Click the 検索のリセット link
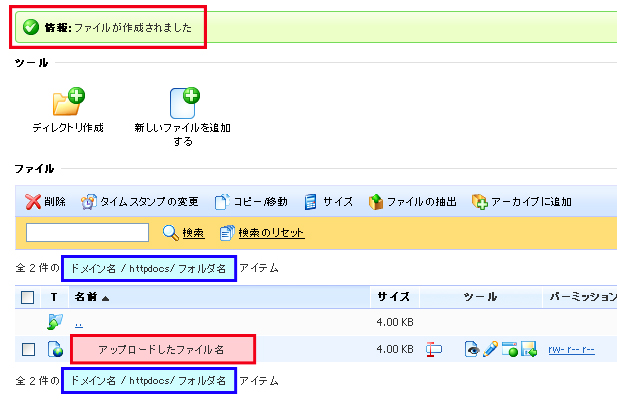This screenshot has height=405, width=617. [x=272, y=233]
